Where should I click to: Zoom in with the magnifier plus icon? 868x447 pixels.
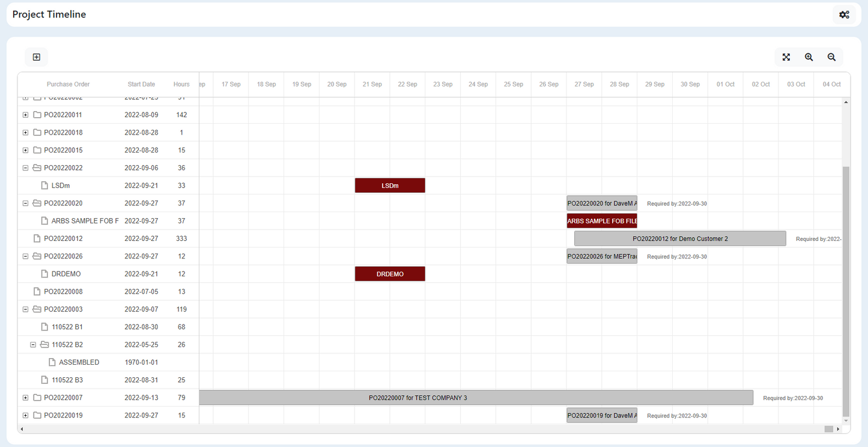tap(809, 57)
